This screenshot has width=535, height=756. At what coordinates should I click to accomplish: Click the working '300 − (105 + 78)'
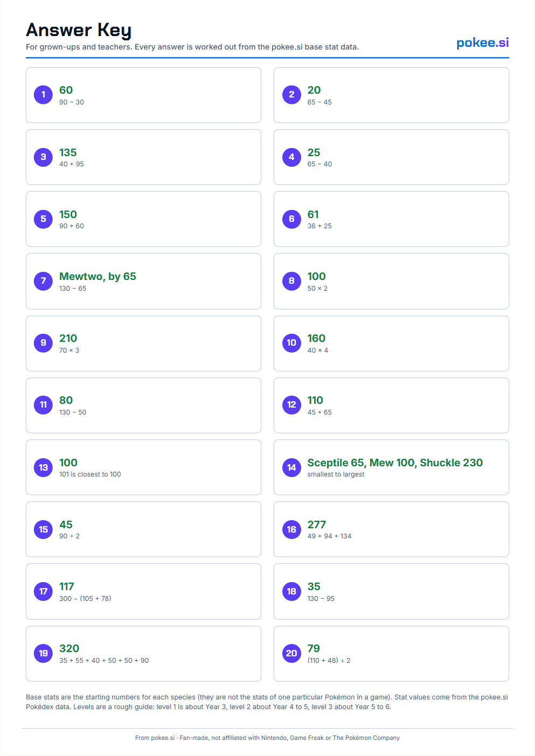85,598
